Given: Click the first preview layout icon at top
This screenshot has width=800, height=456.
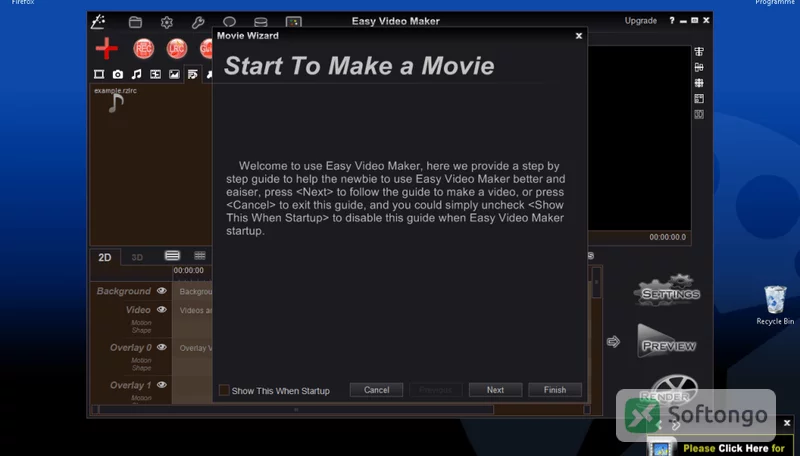Looking at the screenshot, I should (699, 52).
